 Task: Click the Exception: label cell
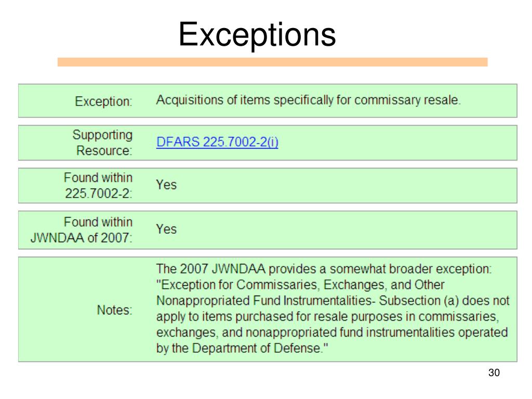coord(103,101)
